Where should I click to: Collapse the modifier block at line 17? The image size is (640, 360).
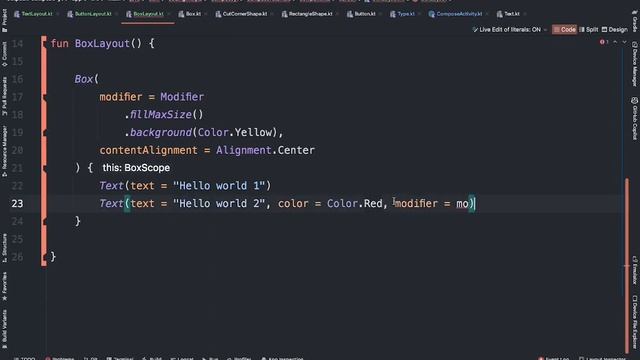point(44,97)
